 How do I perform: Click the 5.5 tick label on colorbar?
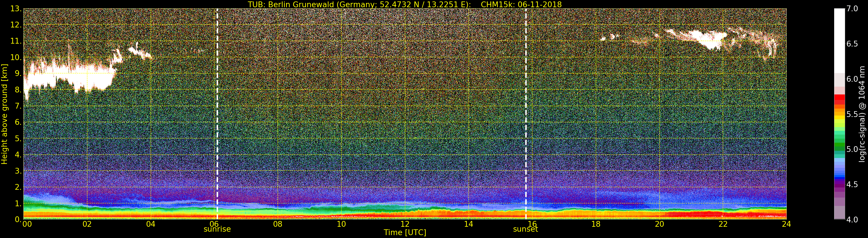point(852,114)
